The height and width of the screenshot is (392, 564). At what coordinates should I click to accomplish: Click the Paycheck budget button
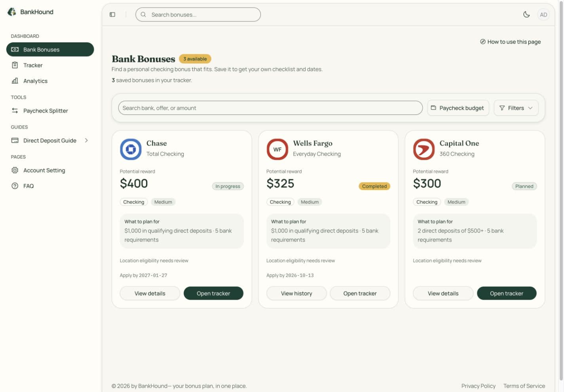458,108
